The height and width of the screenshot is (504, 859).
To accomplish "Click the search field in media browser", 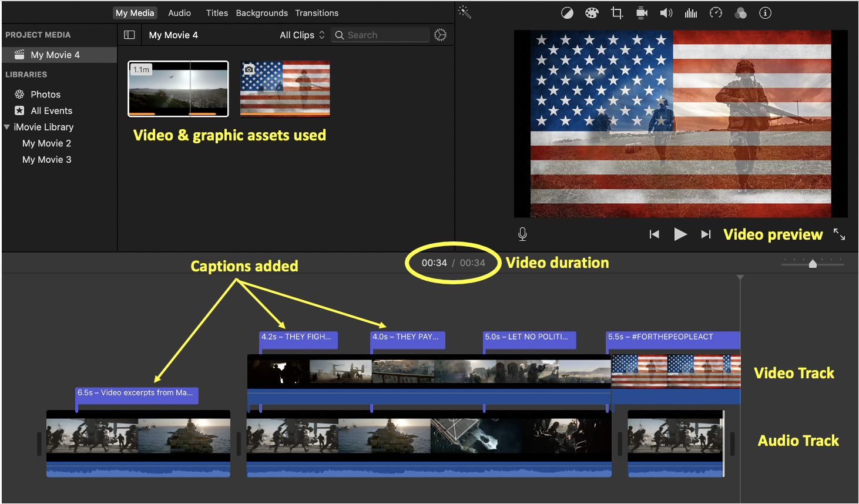I will click(380, 35).
